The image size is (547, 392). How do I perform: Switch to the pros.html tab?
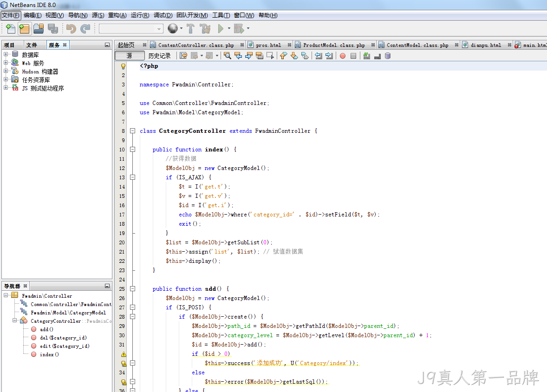[268, 45]
